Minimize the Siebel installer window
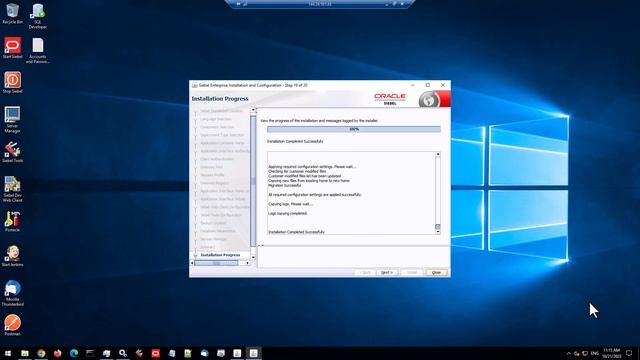Screen dimensions: 640x360 [x=413, y=85]
